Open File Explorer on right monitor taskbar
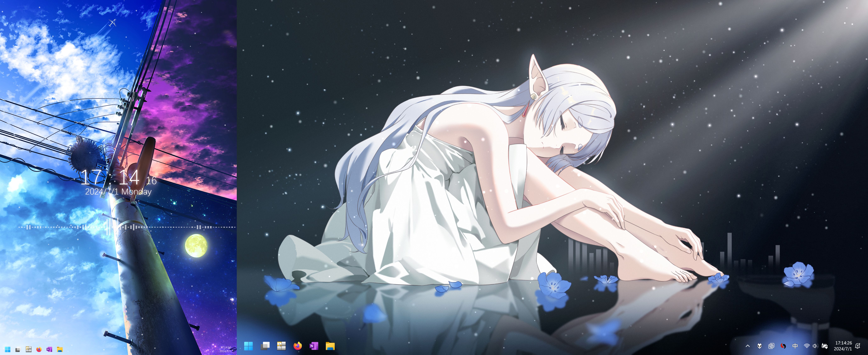This screenshot has width=868, height=355. 330,346
